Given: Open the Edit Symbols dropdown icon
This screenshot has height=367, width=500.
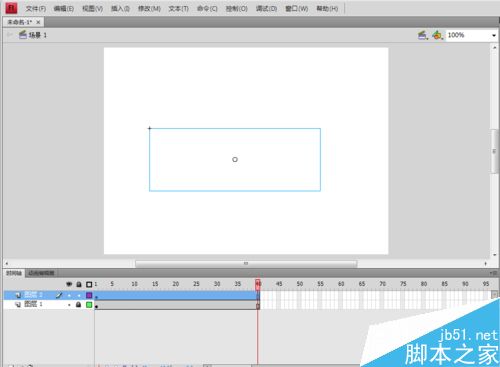Looking at the screenshot, I should tap(438, 35).
